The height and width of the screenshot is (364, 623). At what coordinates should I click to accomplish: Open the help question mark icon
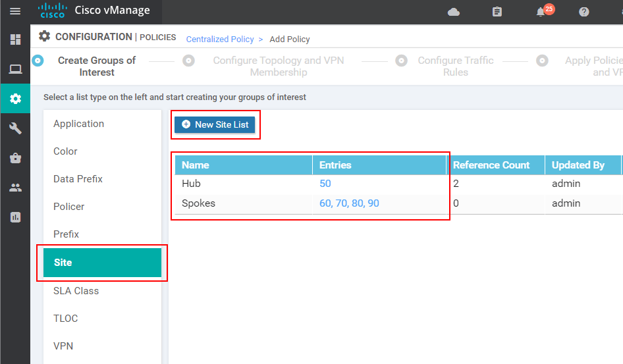583,12
